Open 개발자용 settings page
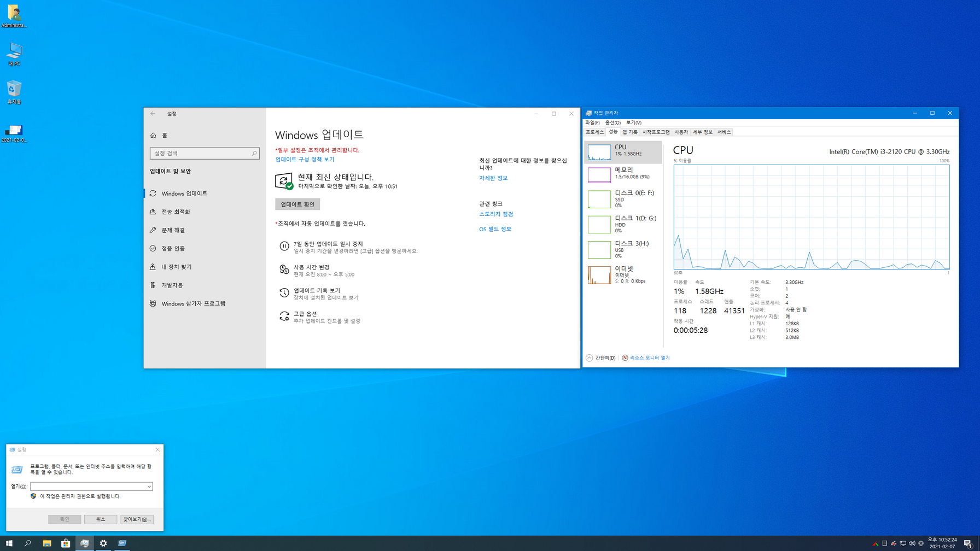Viewport: 980px width, 551px height. 205,285
